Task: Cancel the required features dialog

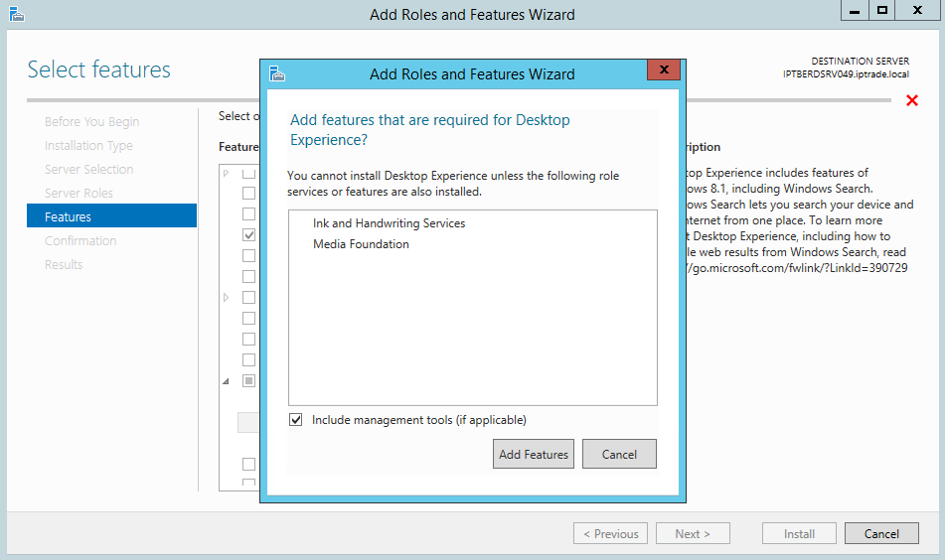Action: (619, 454)
